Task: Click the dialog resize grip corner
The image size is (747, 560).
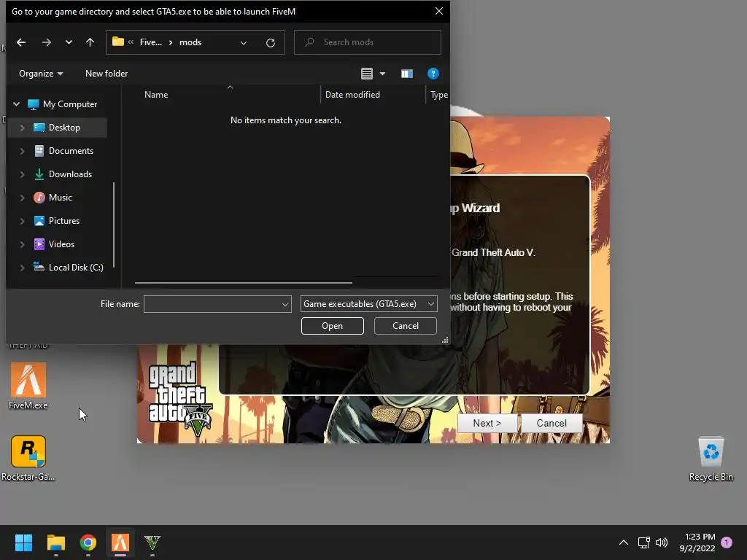Action: [445, 340]
